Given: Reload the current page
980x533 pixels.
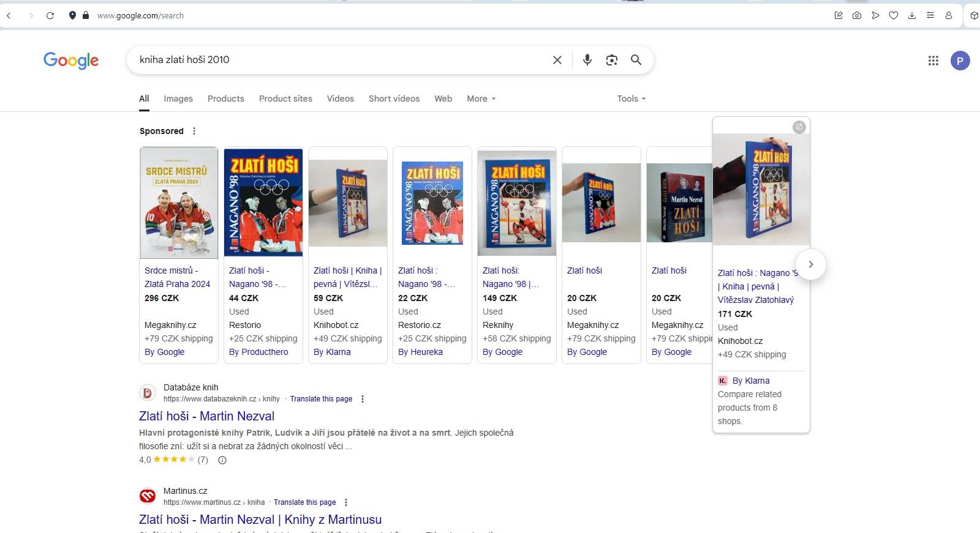Looking at the screenshot, I should [x=50, y=15].
